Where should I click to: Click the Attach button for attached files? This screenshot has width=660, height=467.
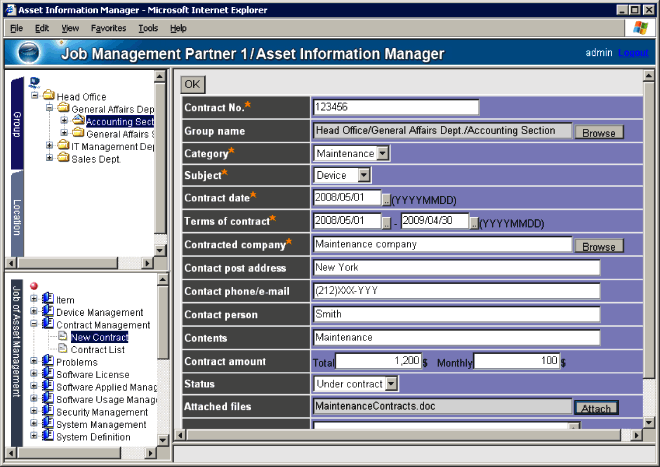pyautogui.click(x=596, y=408)
